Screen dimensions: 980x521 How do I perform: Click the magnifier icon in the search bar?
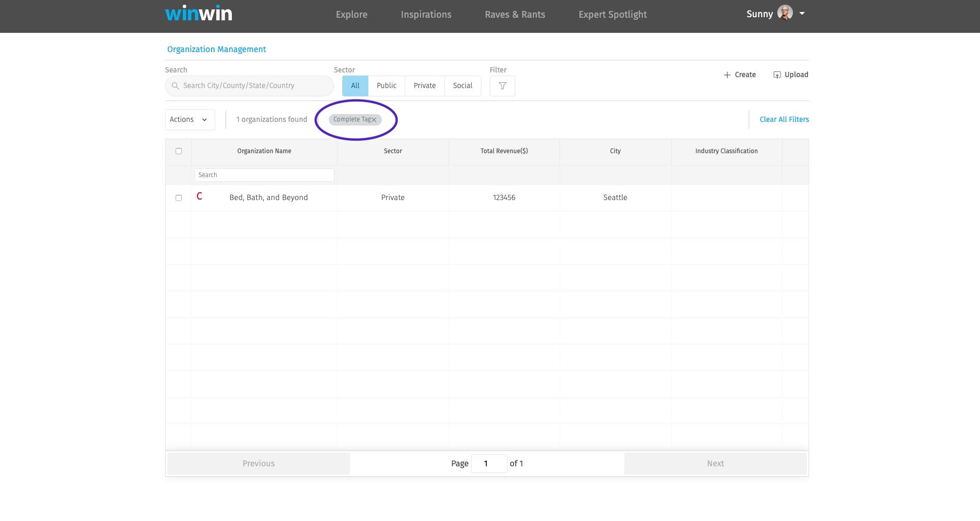[176, 85]
